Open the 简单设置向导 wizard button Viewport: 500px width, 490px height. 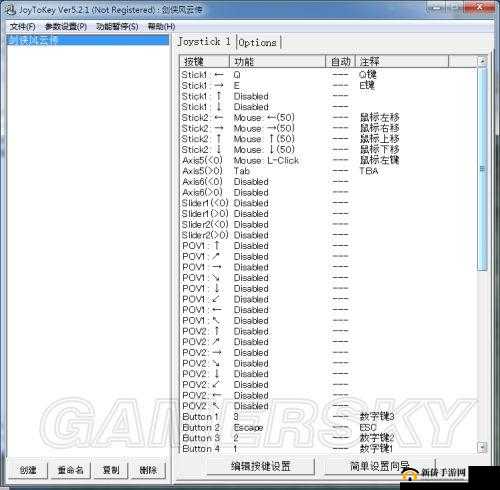tap(379, 466)
